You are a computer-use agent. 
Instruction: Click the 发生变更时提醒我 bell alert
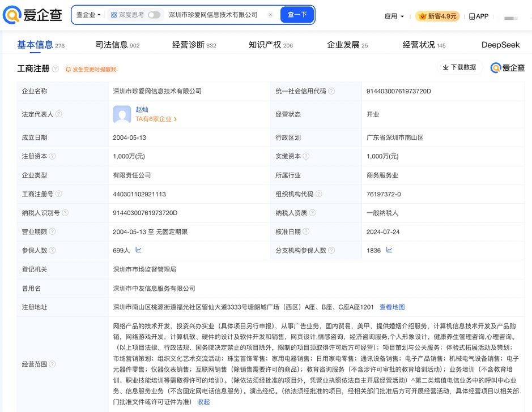[x=91, y=69]
